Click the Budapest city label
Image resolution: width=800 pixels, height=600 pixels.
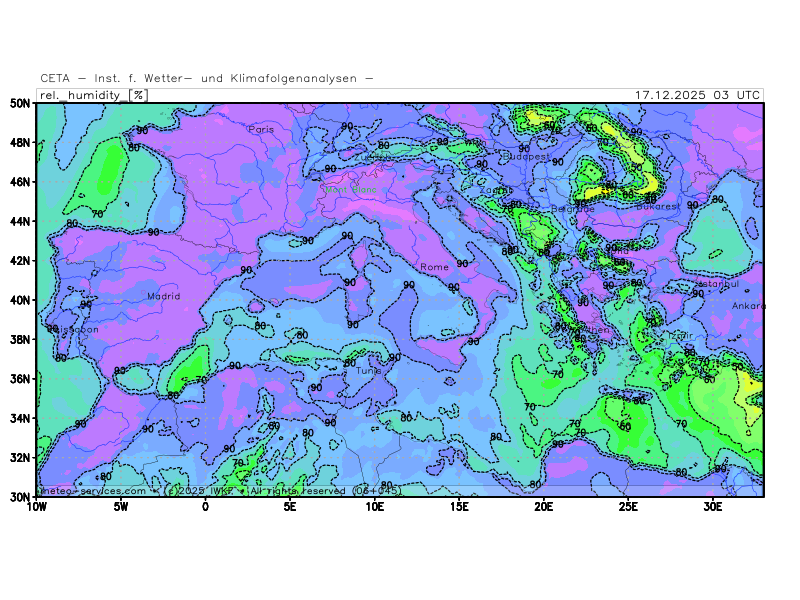[x=526, y=156]
